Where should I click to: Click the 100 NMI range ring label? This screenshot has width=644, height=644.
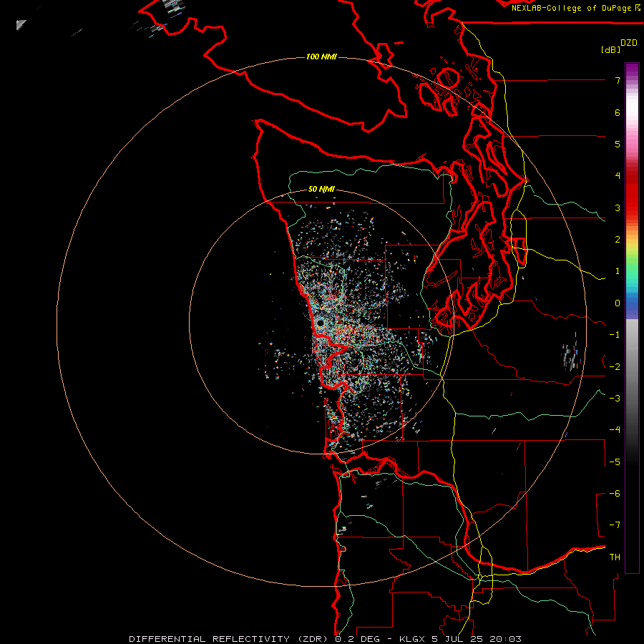(x=321, y=57)
